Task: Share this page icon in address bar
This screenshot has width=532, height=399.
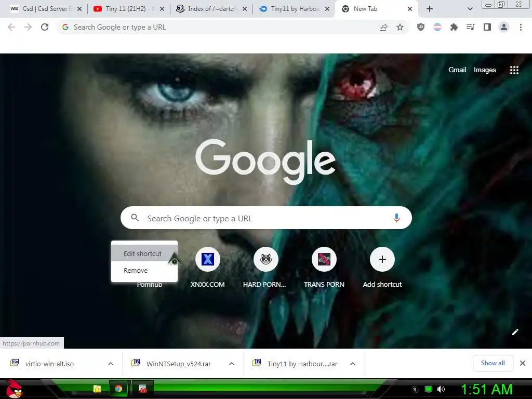Action: click(x=383, y=28)
